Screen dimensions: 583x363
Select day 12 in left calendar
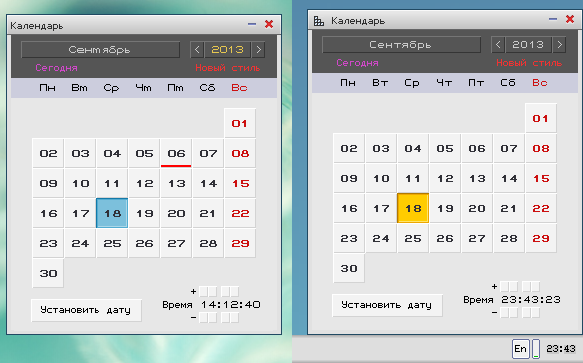pyautogui.click(x=144, y=183)
